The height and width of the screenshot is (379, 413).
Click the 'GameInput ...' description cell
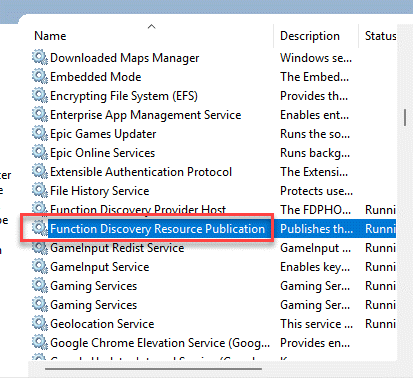click(x=316, y=248)
